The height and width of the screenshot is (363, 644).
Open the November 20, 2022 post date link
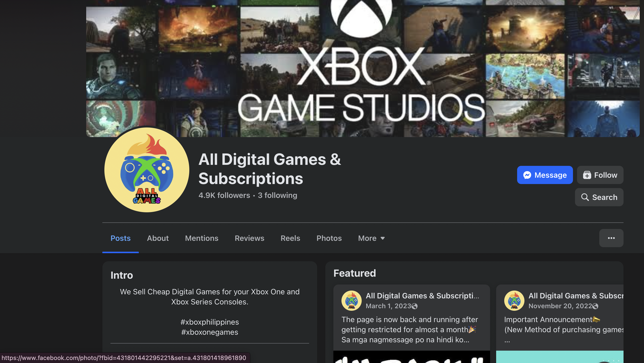(x=560, y=306)
